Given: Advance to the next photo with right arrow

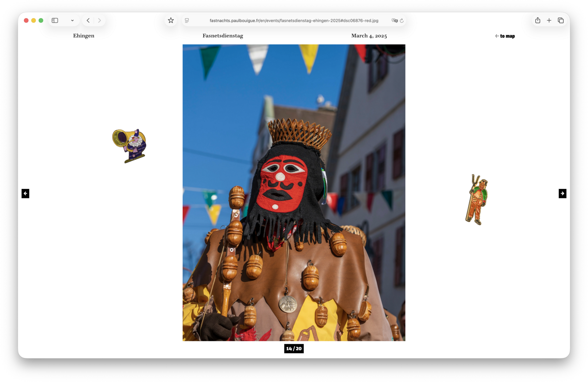Looking at the screenshot, I should 562,194.
